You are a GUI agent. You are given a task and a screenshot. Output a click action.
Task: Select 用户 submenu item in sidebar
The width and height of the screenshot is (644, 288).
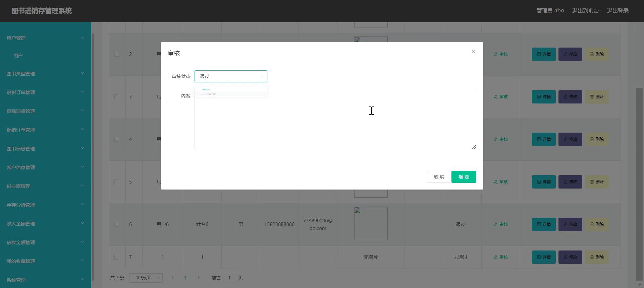18,56
